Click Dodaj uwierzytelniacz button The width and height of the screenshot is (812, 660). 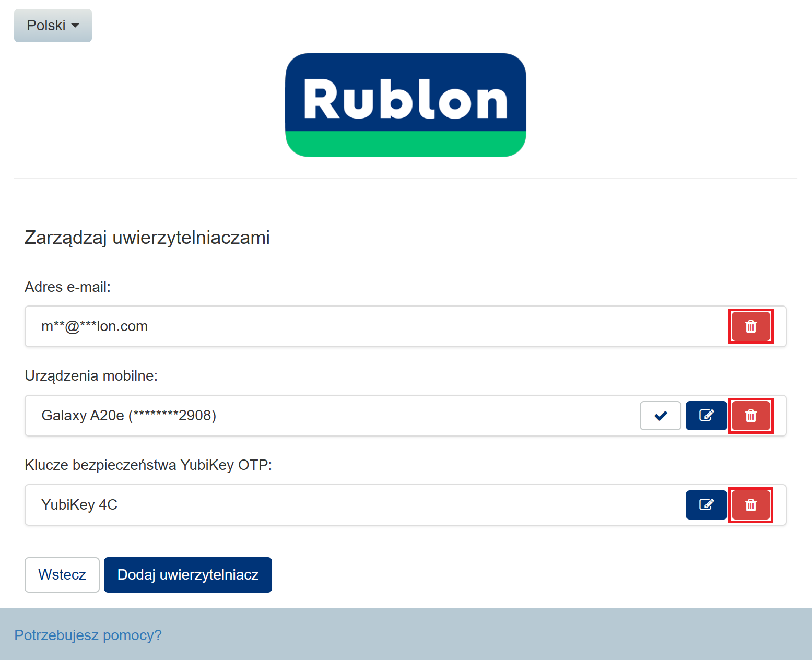click(x=188, y=575)
